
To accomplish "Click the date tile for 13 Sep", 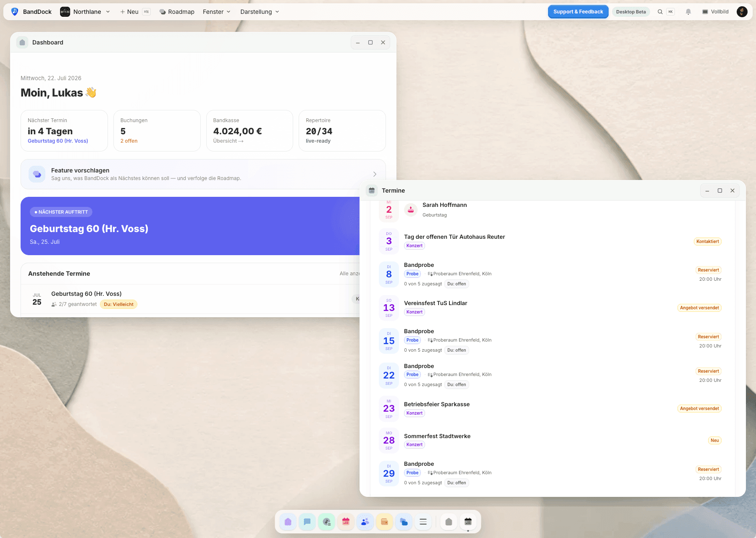I will (x=389, y=308).
